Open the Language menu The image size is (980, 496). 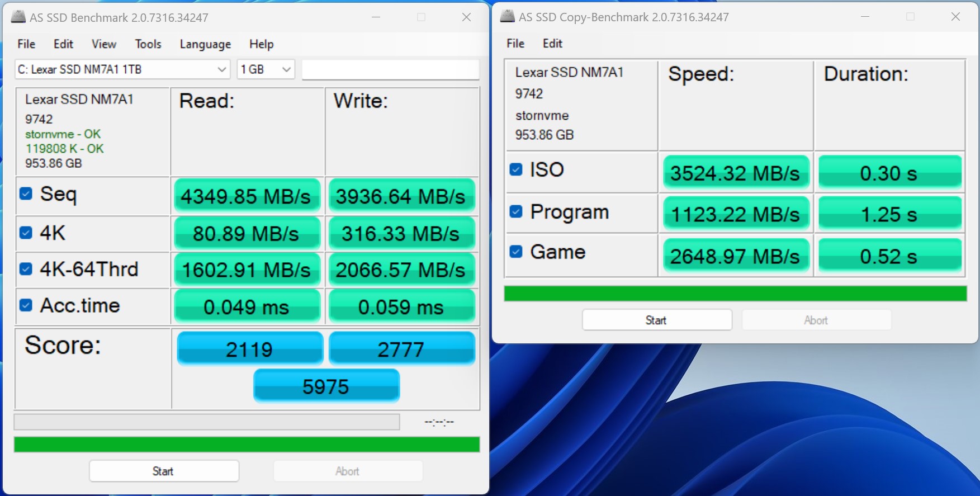(205, 44)
